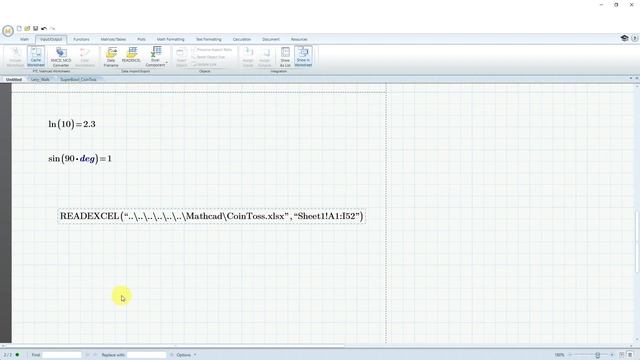Viewport: 640px width, 360px height.
Task: Click the vertical scrollbar thumb
Action: click(x=637, y=241)
